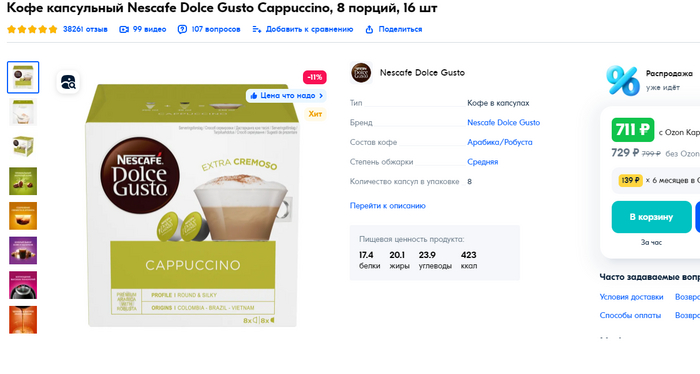Screen dimensions: 700x374
Task: Open the Способы оплаты FAQ link
Action: tap(630, 316)
